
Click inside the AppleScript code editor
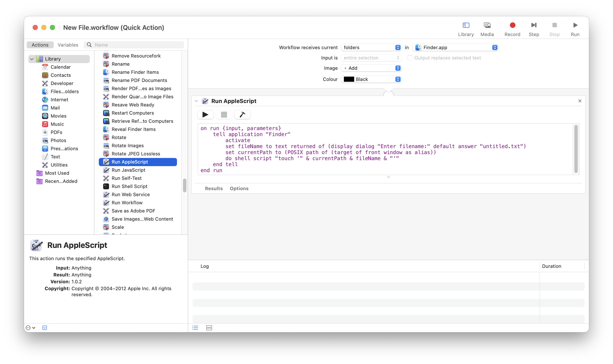click(x=385, y=149)
